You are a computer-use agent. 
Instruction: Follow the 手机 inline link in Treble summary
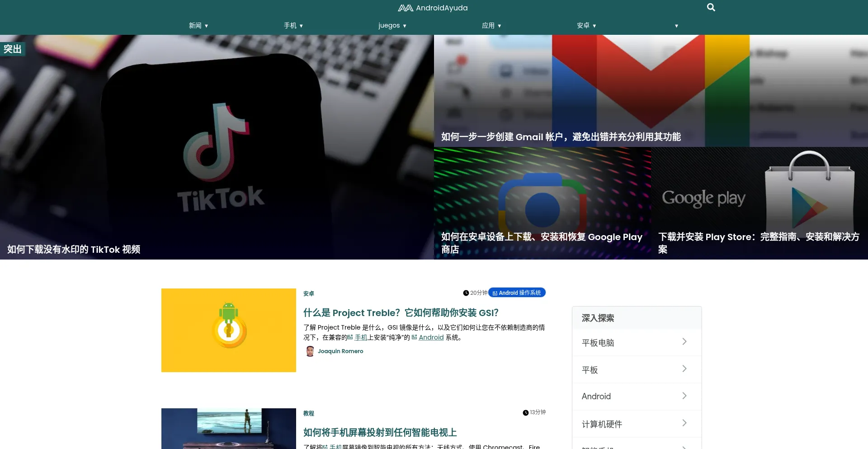(x=361, y=337)
